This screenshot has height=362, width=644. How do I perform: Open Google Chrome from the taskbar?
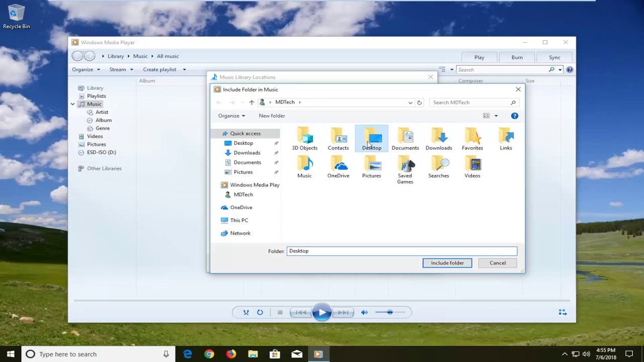[209, 354]
